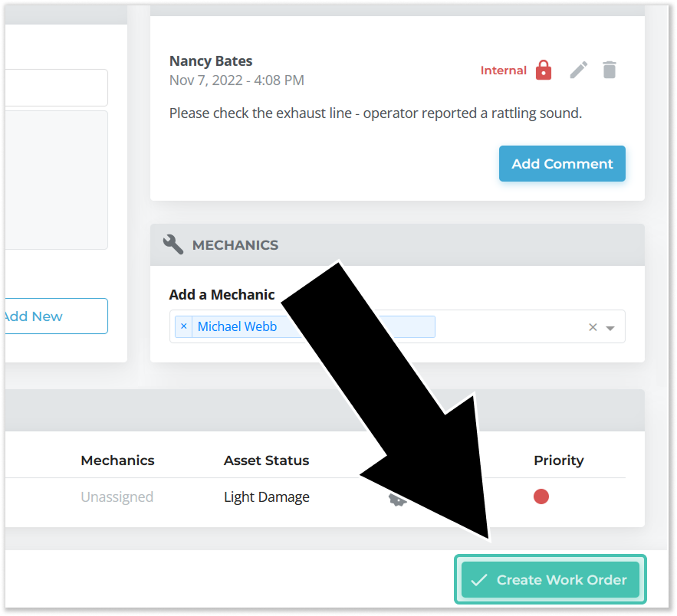
Task: Sort by the Mechanics column header
Action: (117, 460)
